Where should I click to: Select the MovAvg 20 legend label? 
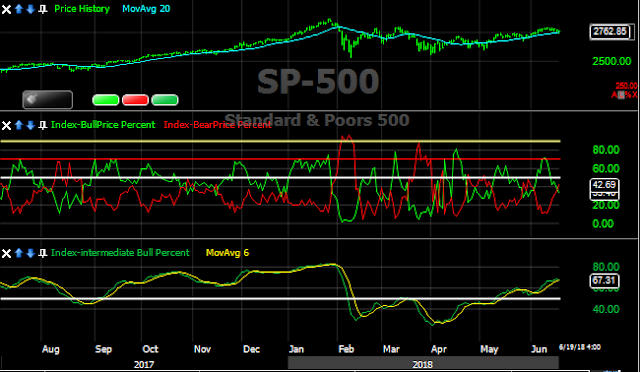(x=146, y=9)
